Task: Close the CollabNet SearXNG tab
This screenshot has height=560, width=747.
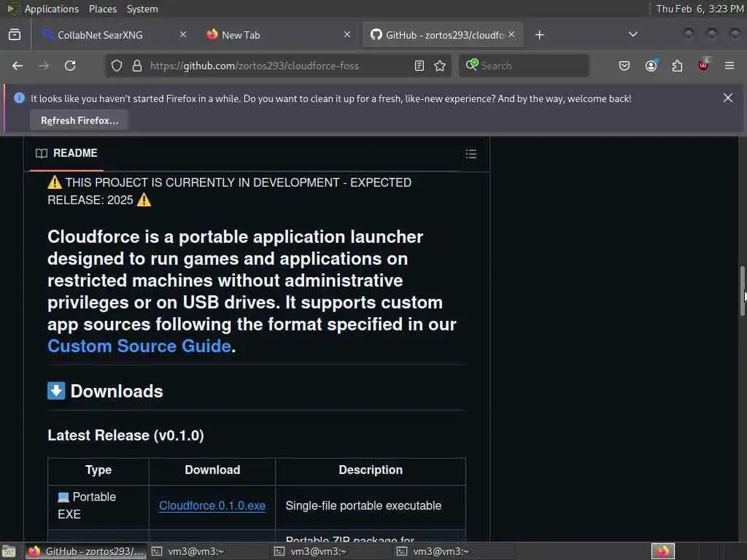Action: pos(183,34)
